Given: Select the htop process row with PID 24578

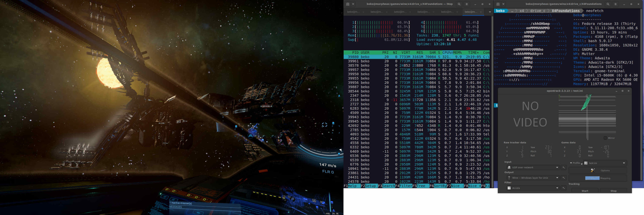Looking at the screenshot, I should (417, 181).
